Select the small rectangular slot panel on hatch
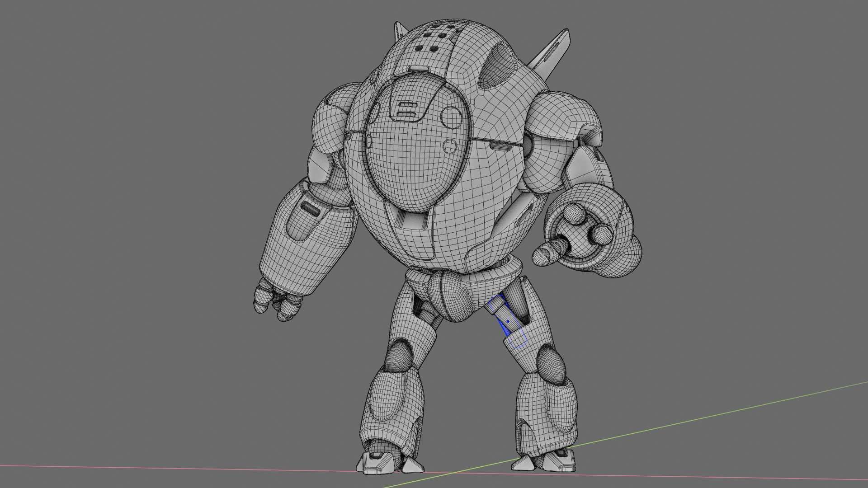868x488 pixels. tap(408, 111)
